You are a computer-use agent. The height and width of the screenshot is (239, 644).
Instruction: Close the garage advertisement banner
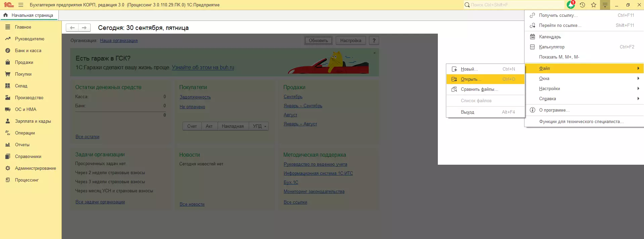point(374,53)
